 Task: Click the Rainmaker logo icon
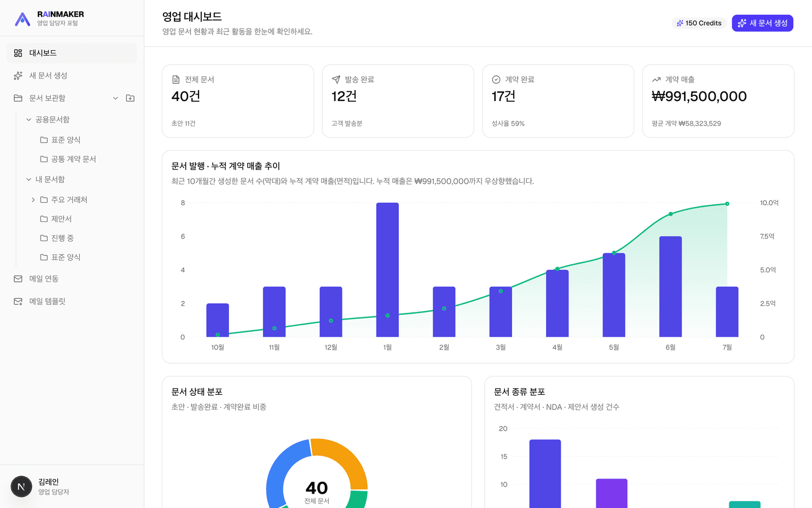tap(22, 19)
